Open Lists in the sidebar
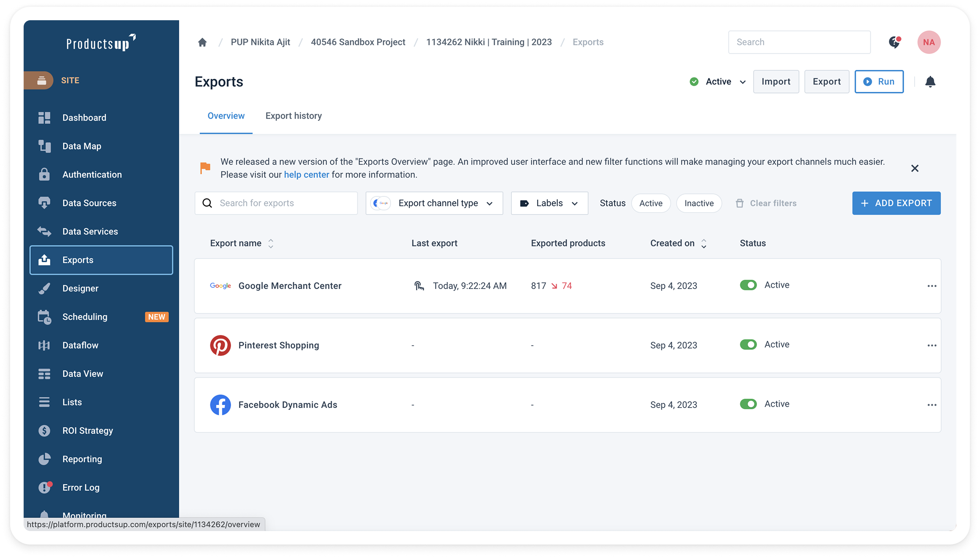980x558 pixels. [x=101, y=402]
